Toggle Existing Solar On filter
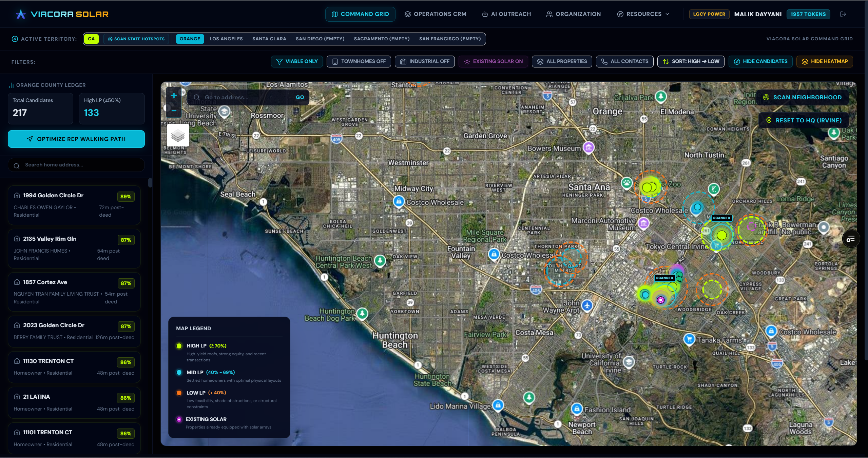868x458 pixels. click(493, 61)
